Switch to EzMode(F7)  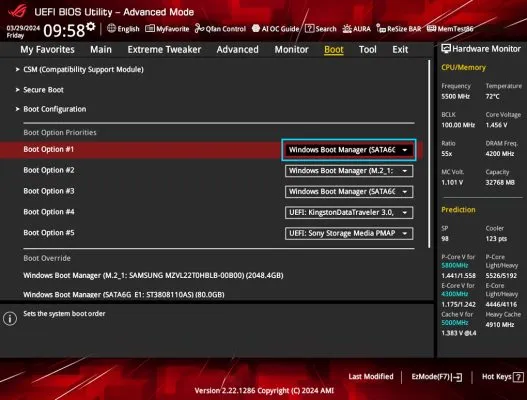tap(437, 377)
